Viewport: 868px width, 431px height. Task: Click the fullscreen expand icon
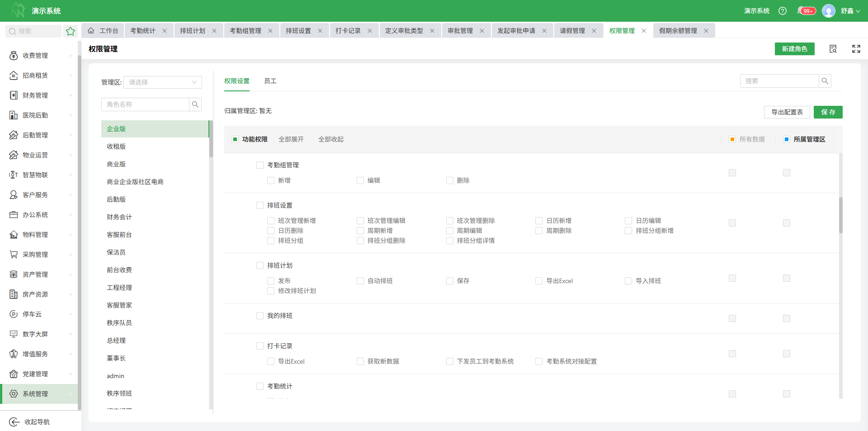coord(856,49)
